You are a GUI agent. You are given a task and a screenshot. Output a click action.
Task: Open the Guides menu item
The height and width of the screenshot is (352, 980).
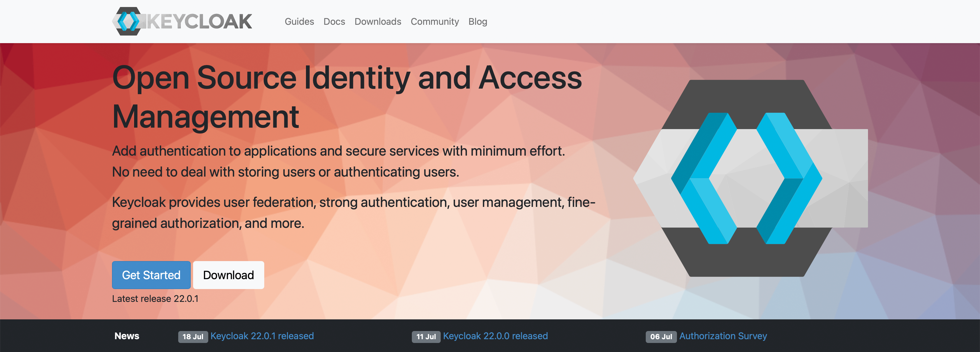coord(299,22)
